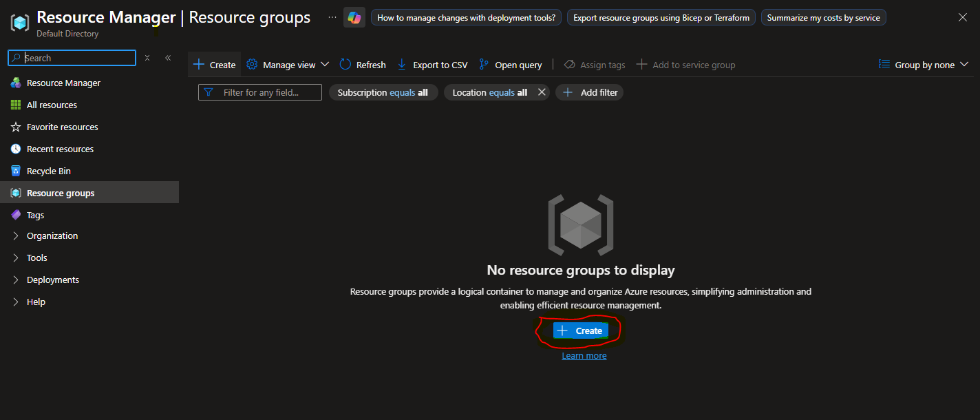This screenshot has height=420, width=980.
Task: Click Add filter
Action: pos(590,92)
